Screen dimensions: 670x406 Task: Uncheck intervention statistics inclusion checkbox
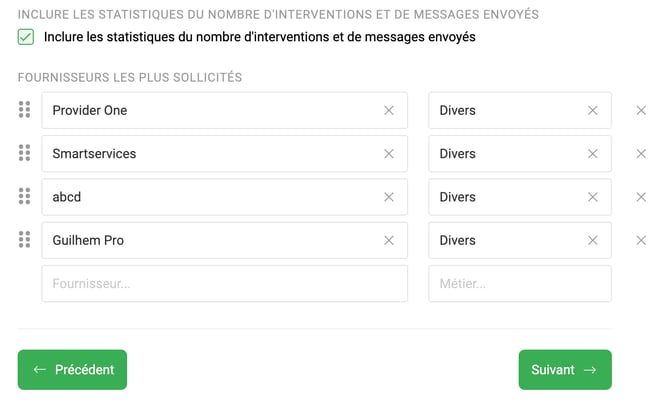click(x=26, y=37)
